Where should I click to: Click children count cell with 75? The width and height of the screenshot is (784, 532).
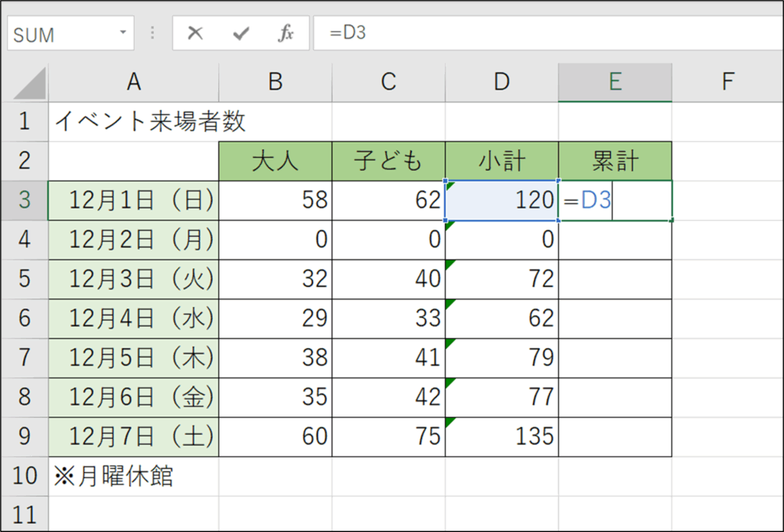click(x=388, y=436)
